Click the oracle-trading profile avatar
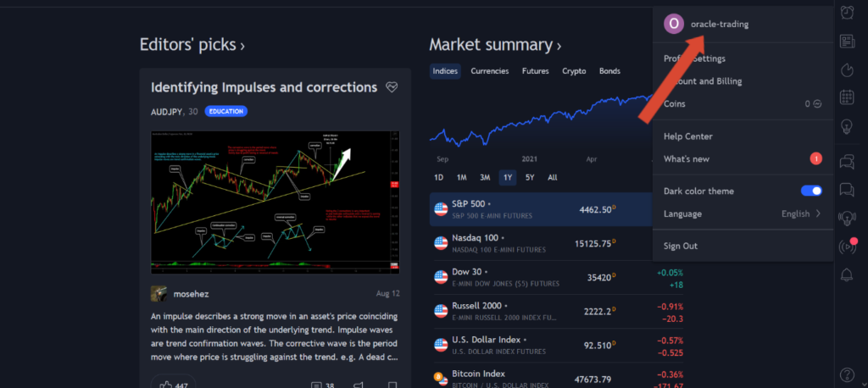Screen dimensions: 868x388 pos(674,24)
